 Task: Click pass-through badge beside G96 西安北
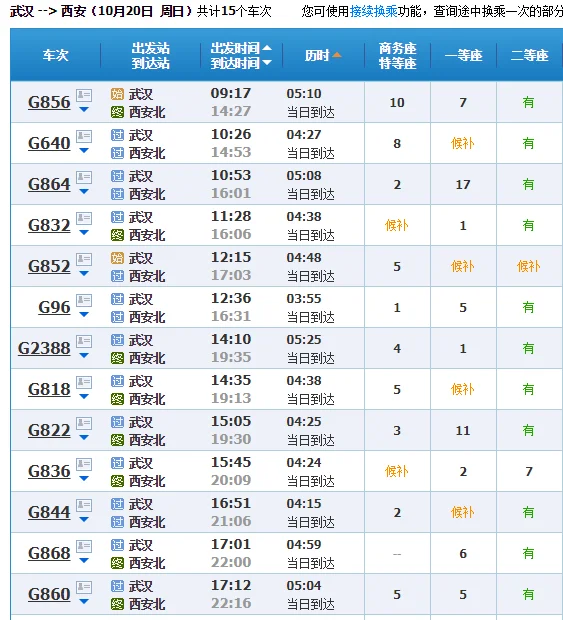117,317
